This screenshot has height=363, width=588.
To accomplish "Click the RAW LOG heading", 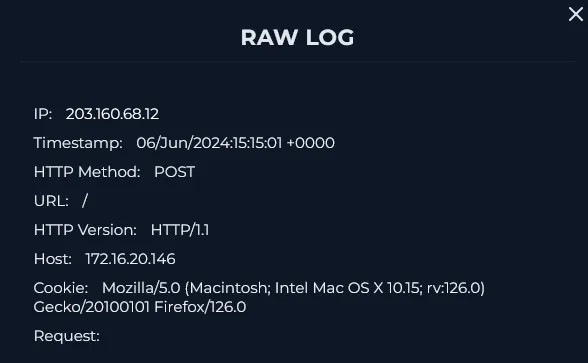I will coord(297,38).
